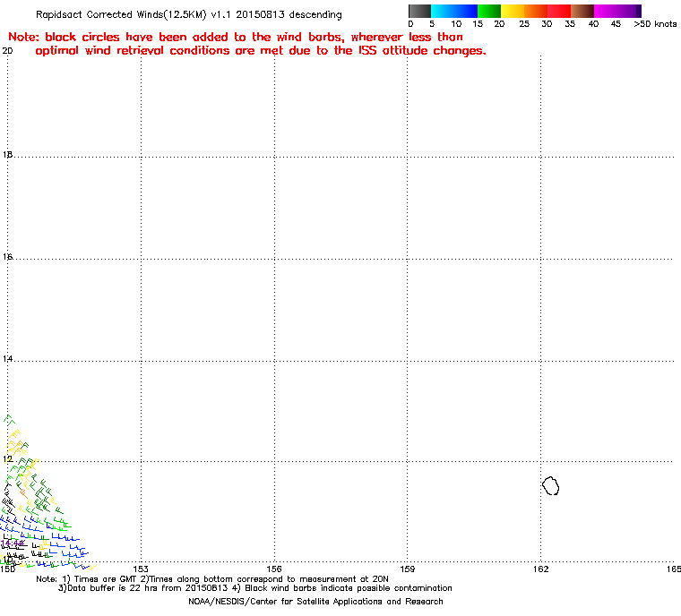Click the red "Note: black circles" warning line
The width and height of the screenshot is (681, 616).
tap(236, 37)
